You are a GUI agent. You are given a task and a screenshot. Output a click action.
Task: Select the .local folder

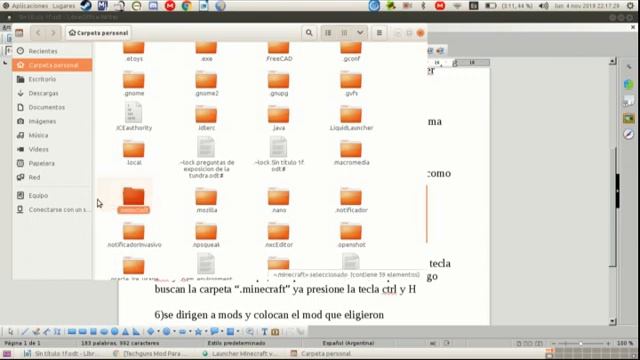[134, 152]
